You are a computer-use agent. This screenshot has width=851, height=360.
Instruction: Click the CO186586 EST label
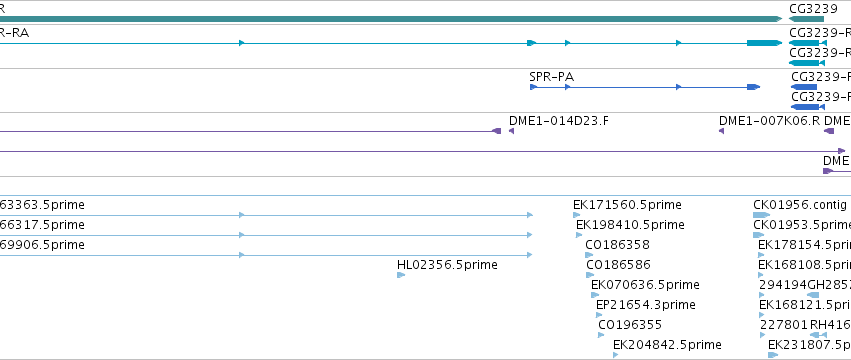(x=618, y=264)
